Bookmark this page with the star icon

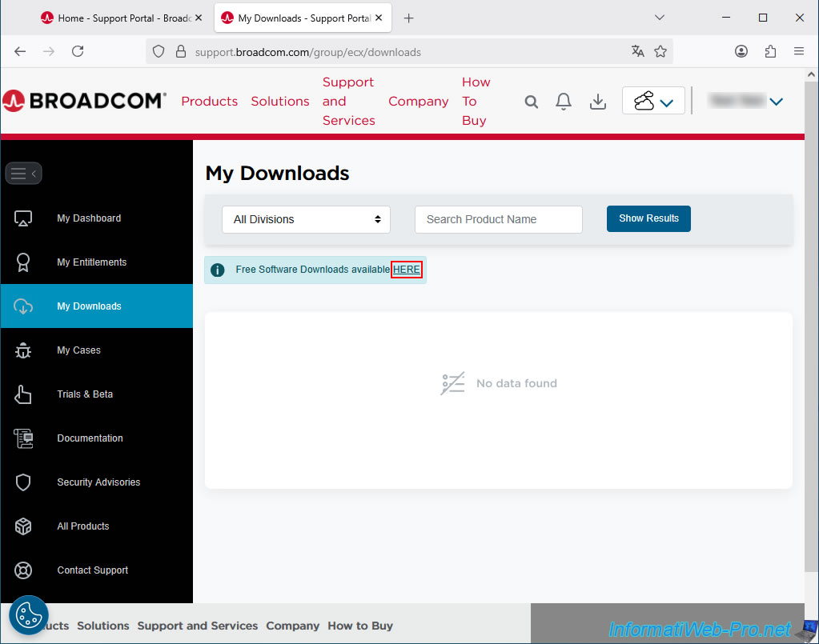pyautogui.click(x=660, y=51)
